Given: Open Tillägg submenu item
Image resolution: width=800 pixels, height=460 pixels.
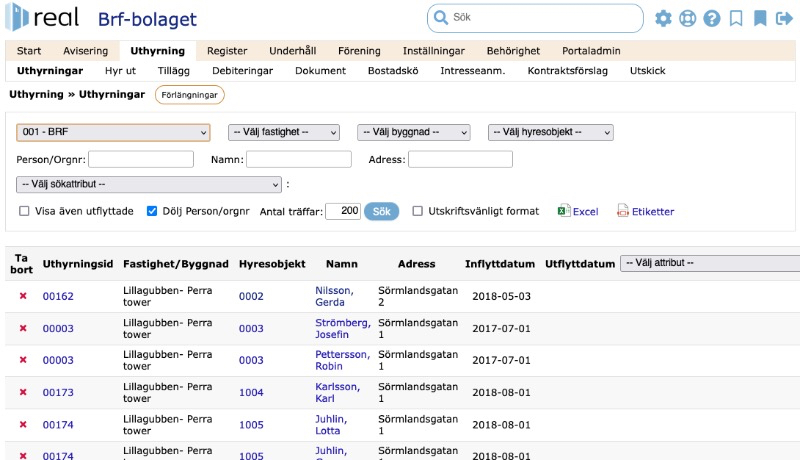Looking at the screenshot, I should coord(173,70).
